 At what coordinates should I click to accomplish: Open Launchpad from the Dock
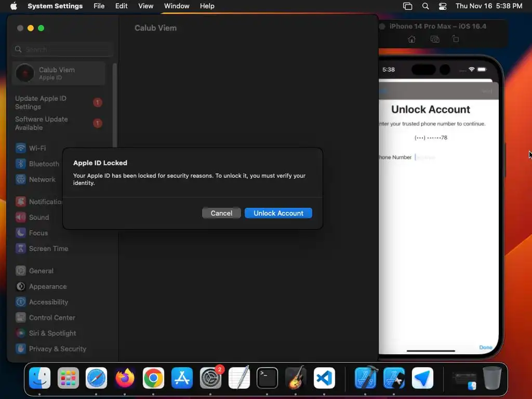68,378
